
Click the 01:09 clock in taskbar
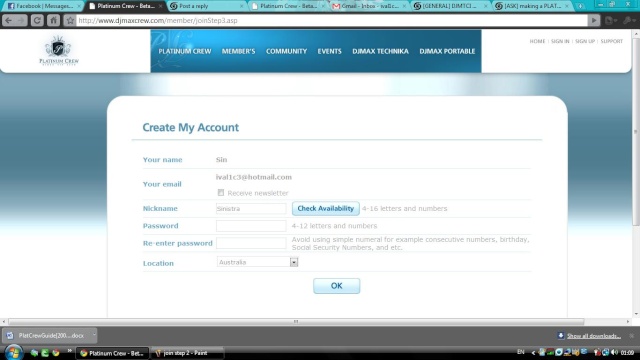tap(627, 352)
